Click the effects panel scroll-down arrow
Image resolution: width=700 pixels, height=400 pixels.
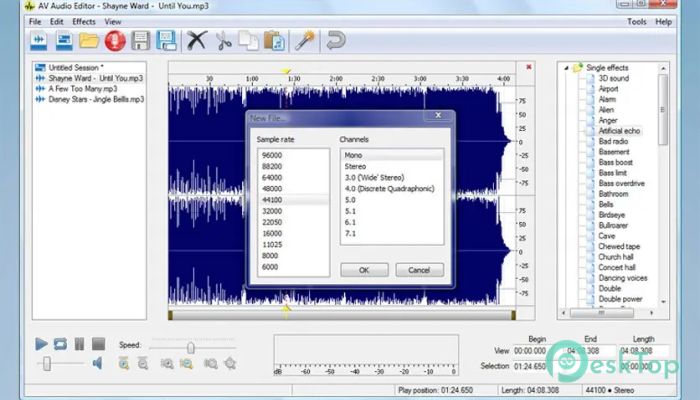[x=663, y=302]
